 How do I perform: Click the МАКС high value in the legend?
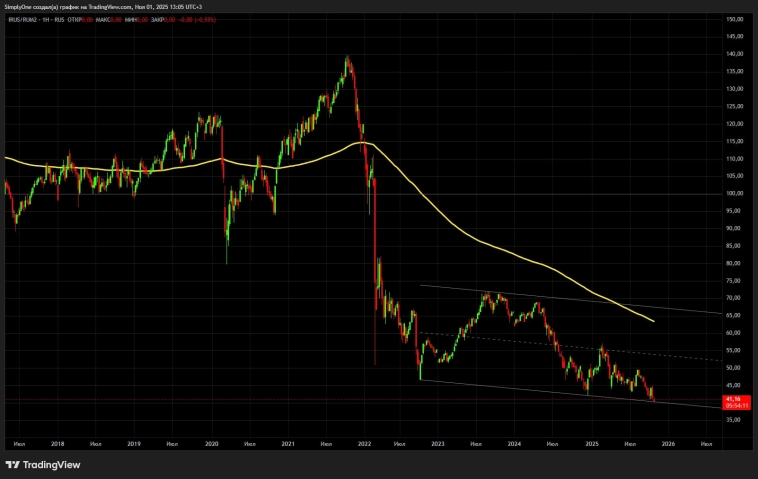pos(116,20)
